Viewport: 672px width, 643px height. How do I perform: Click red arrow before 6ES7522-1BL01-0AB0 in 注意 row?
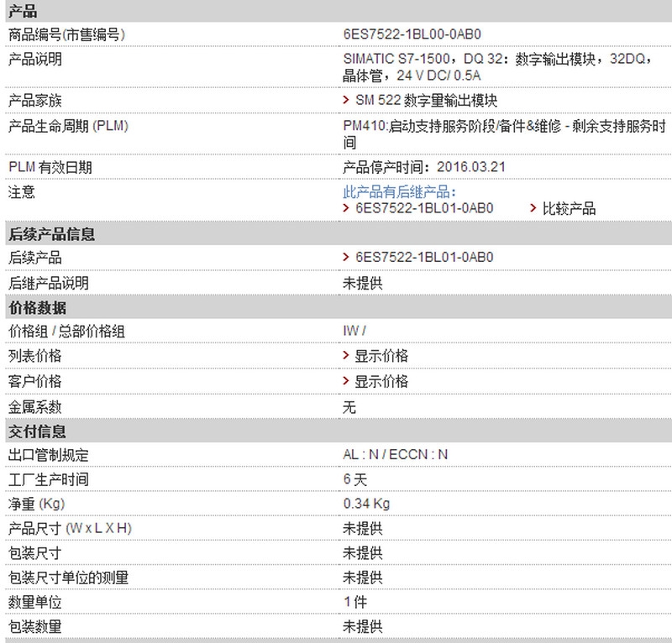[x=346, y=209]
